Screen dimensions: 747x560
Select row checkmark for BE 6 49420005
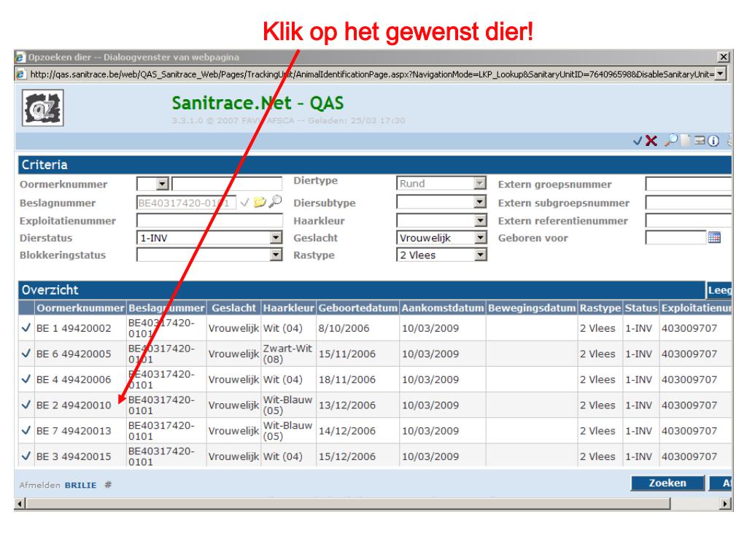[26, 354]
